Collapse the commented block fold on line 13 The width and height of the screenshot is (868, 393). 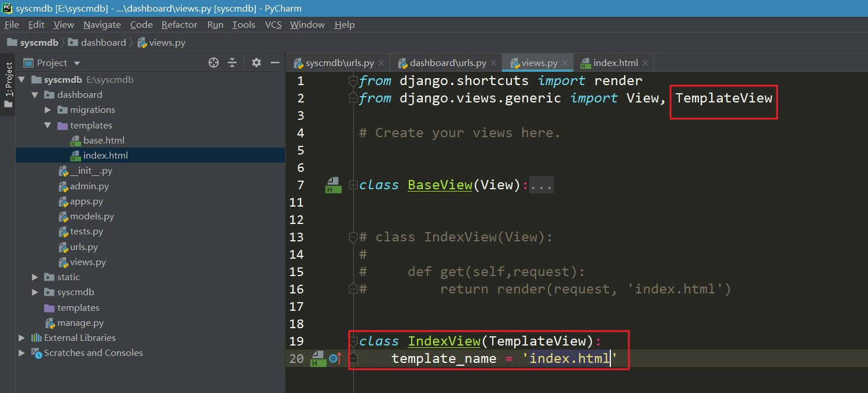coord(353,237)
